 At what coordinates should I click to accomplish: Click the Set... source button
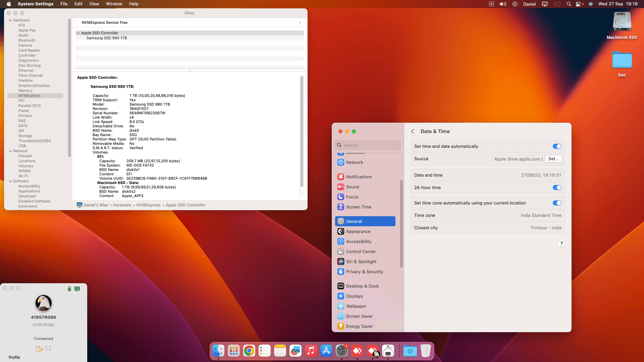coord(553,159)
